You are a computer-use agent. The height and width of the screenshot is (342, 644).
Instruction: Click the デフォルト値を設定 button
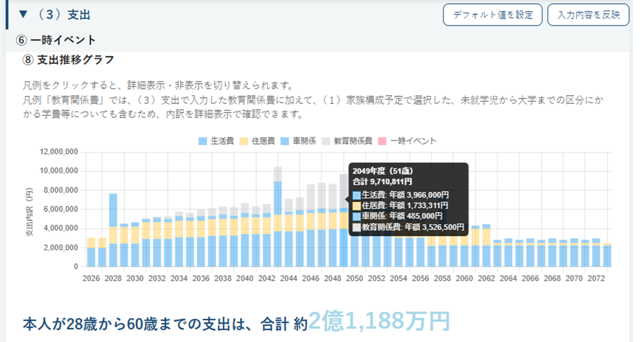492,15
